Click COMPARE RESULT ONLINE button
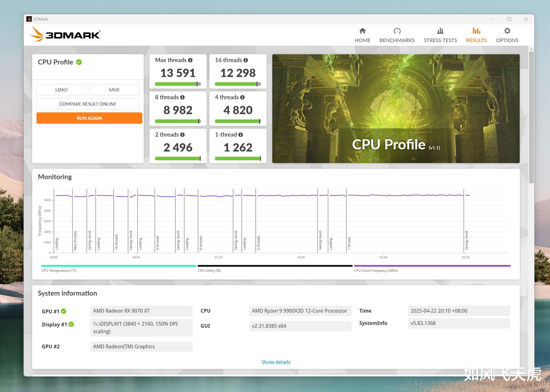The width and height of the screenshot is (550, 392). [88, 104]
